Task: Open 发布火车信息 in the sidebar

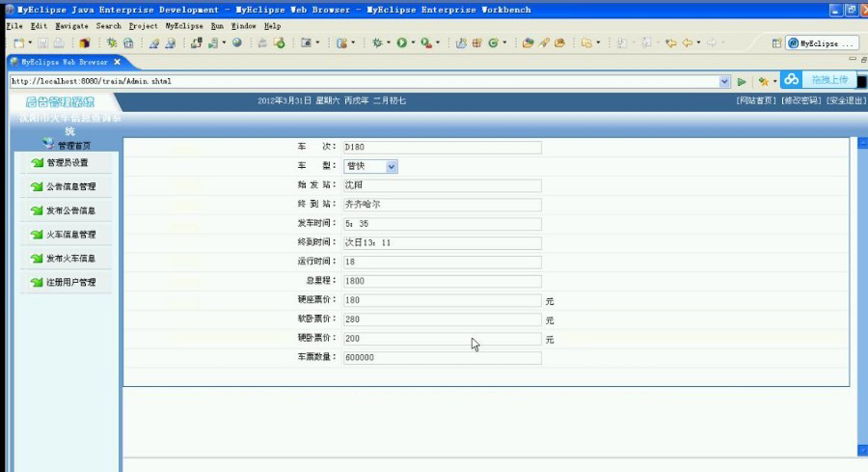Action: point(70,258)
